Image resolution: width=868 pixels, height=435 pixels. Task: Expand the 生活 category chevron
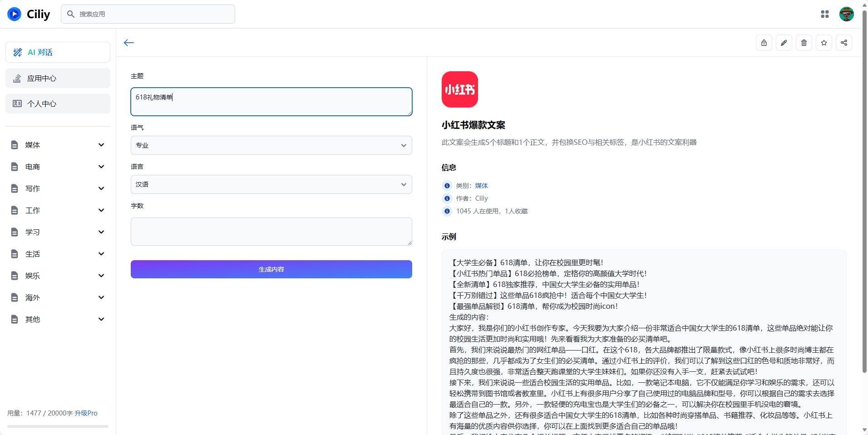coord(101,254)
